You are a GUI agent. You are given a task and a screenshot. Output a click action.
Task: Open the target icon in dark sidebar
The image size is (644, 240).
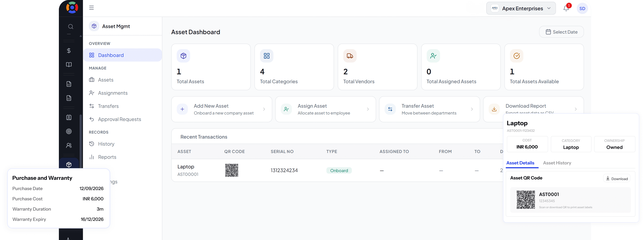(69, 131)
